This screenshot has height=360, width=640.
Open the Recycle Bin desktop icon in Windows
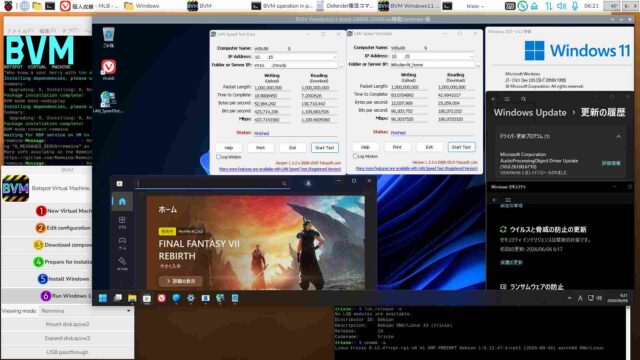pyautogui.click(x=108, y=37)
